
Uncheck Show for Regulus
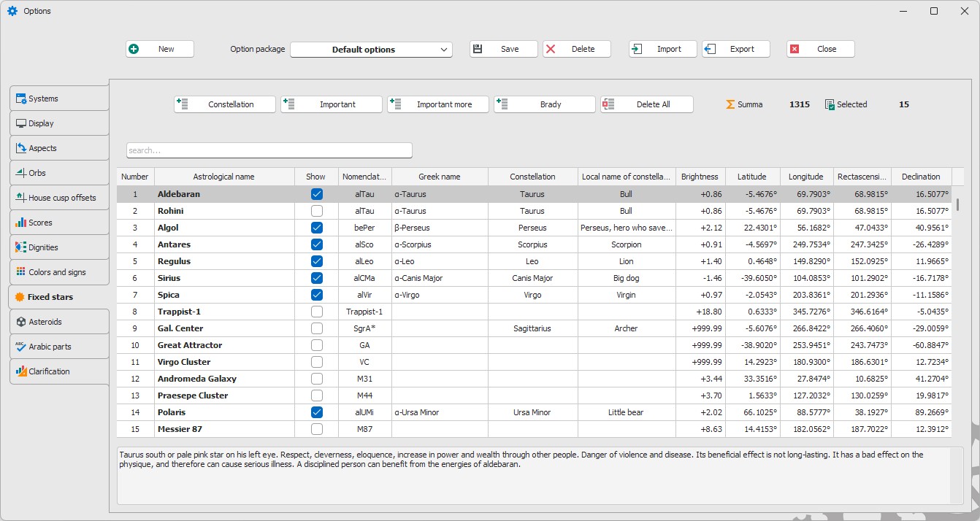click(316, 261)
